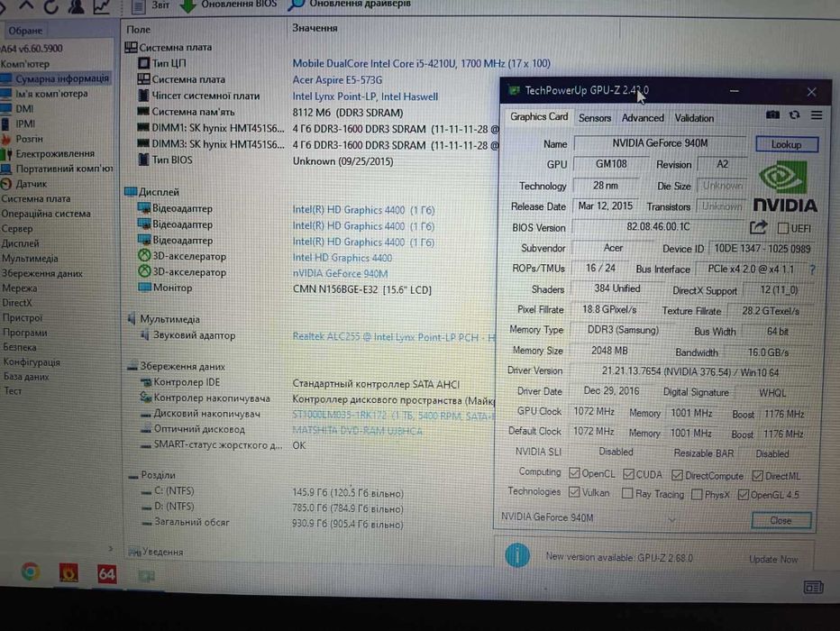Expand DirectX in sidebar tree

(x=16, y=303)
